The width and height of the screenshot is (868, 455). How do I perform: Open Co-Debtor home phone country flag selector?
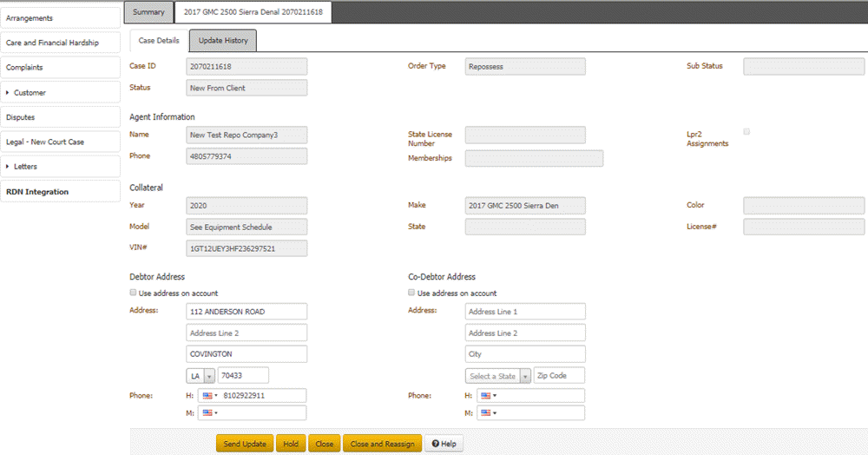488,396
